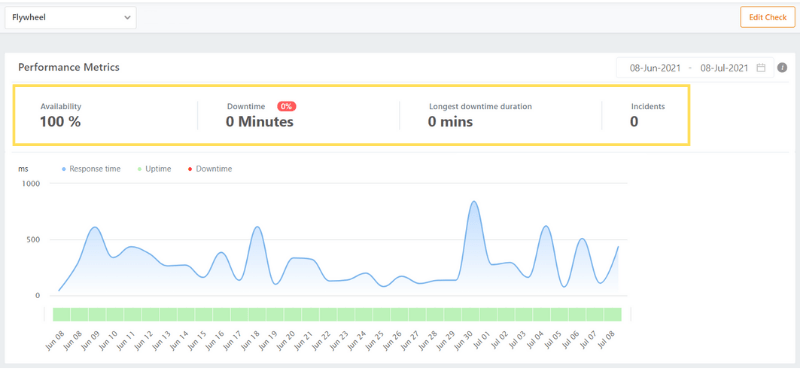Expand the Flywheel check dropdown
800x370 pixels.
coord(71,17)
